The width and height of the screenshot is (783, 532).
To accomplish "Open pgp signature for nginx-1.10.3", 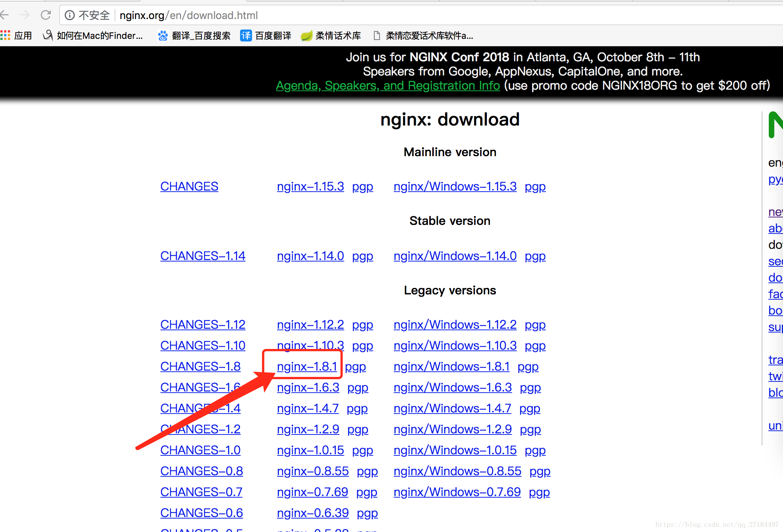I will tap(363, 346).
